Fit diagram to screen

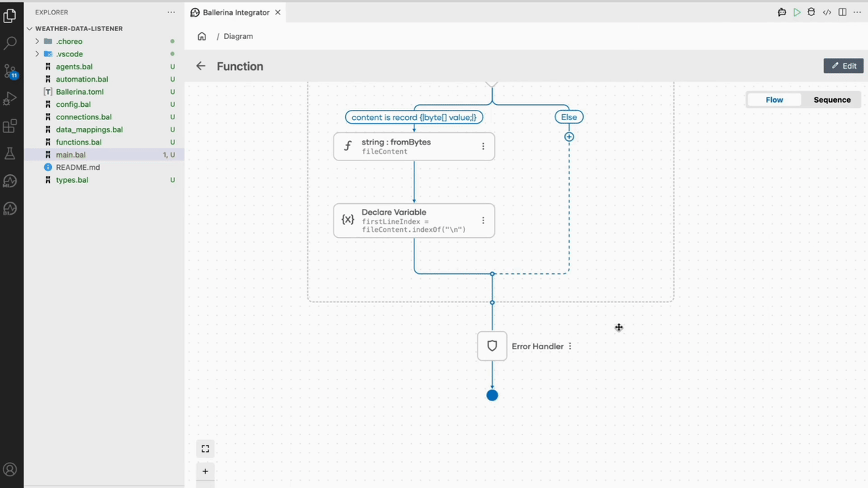205,449
